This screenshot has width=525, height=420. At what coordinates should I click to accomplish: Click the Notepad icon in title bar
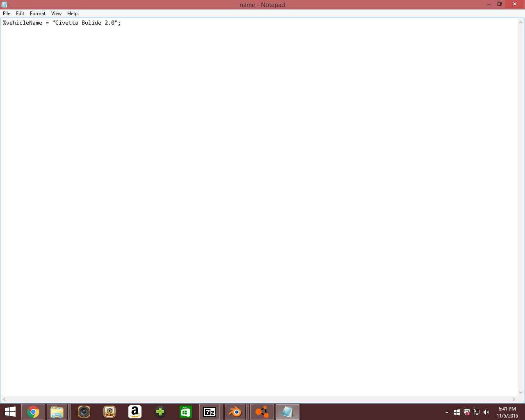[5, 5]
